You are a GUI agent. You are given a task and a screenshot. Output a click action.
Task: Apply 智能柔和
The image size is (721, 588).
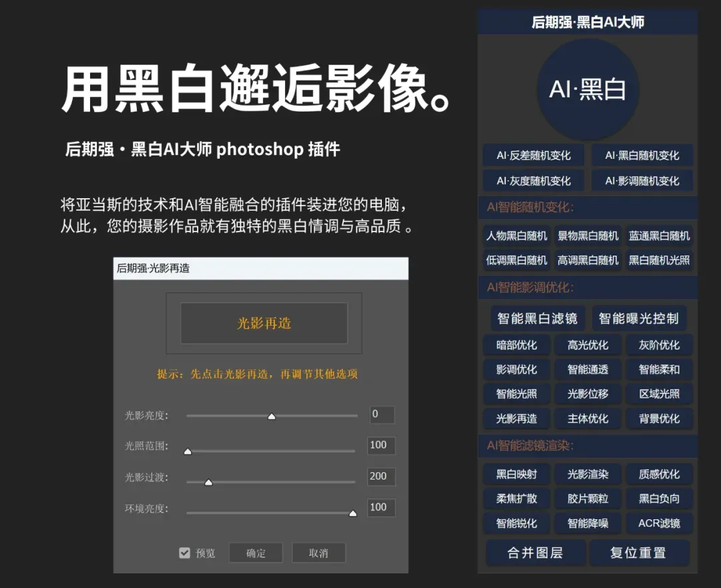659,369
